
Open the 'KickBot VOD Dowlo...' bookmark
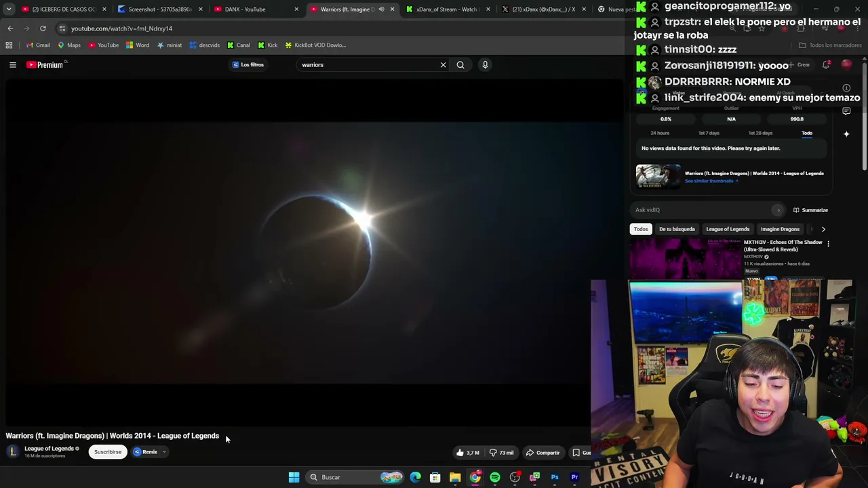[x=315, y=45]
